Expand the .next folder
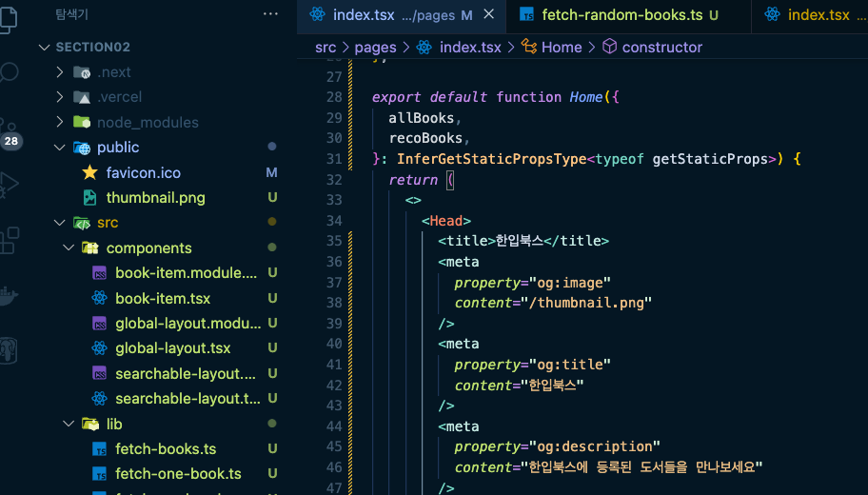The image size is (868, 495). 59,72
